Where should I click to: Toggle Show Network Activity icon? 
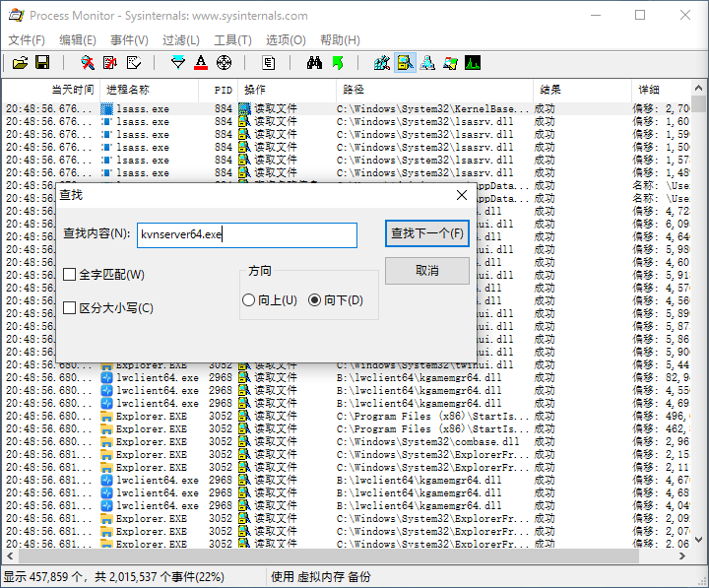(427, 63)
